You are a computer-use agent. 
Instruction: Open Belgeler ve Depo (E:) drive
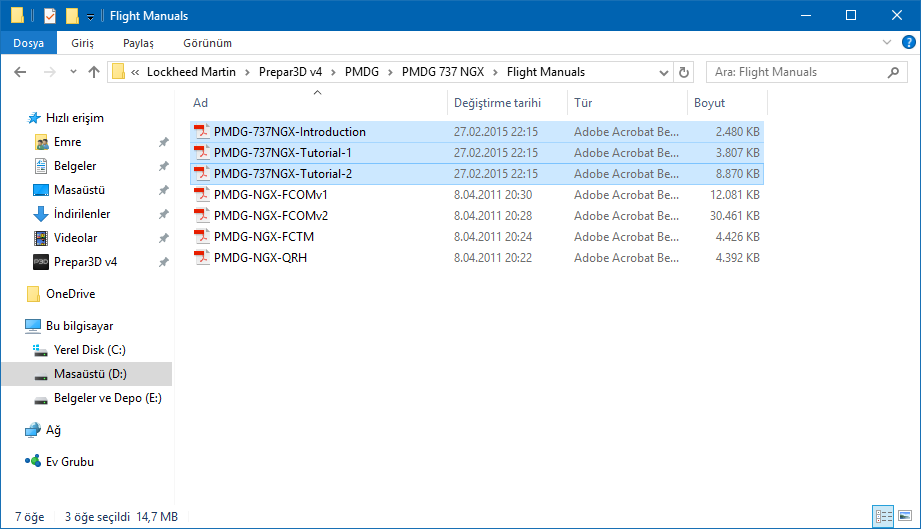coord(107,398)
